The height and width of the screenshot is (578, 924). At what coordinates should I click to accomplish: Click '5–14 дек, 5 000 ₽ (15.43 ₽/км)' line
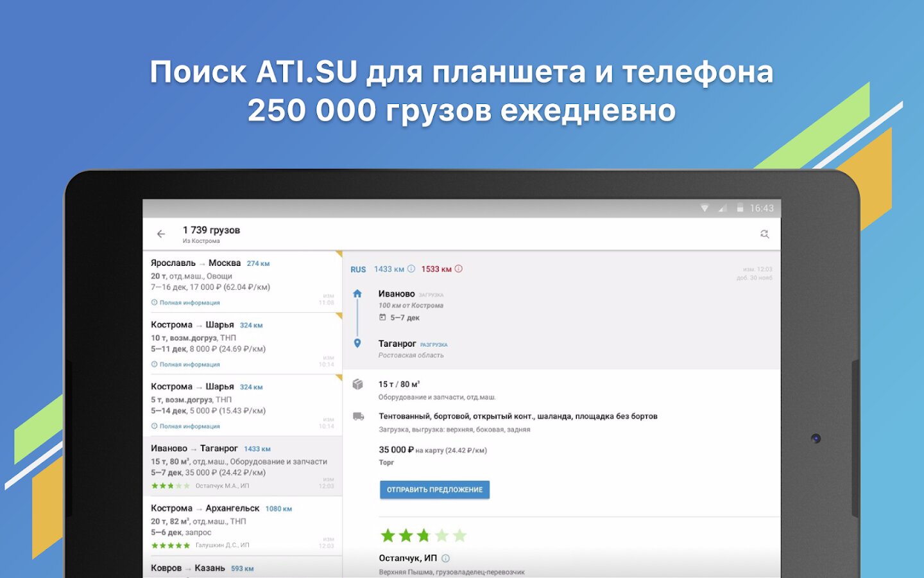coord(208,410)
